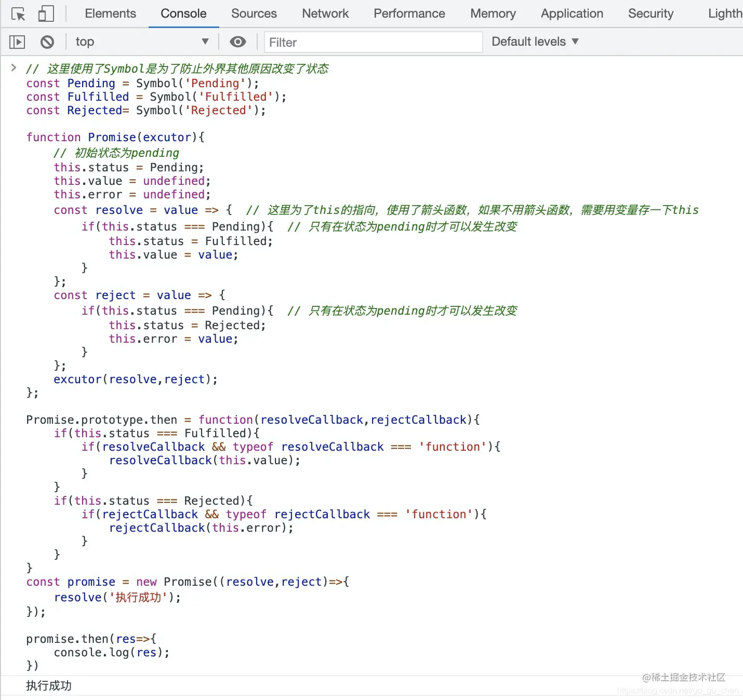Click the 'this.value = undefined;' line
Image resolution: width=743 pixels, height=700 pixels.
(x=132, y=181)
